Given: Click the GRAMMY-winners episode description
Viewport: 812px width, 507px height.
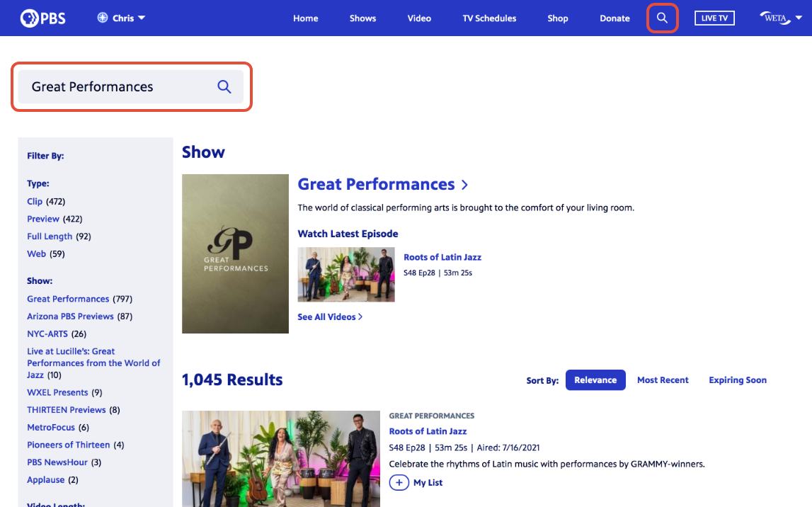Looking at the screenshot, I should tap(547, 464).
